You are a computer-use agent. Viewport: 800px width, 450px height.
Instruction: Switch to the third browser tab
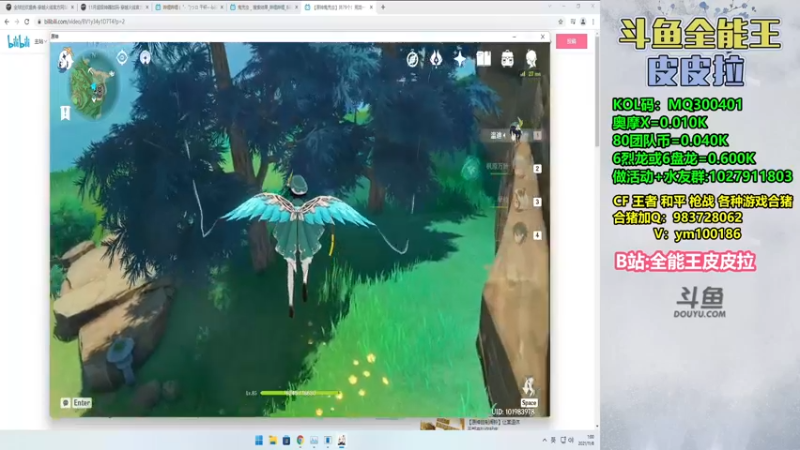click(189, 7)
